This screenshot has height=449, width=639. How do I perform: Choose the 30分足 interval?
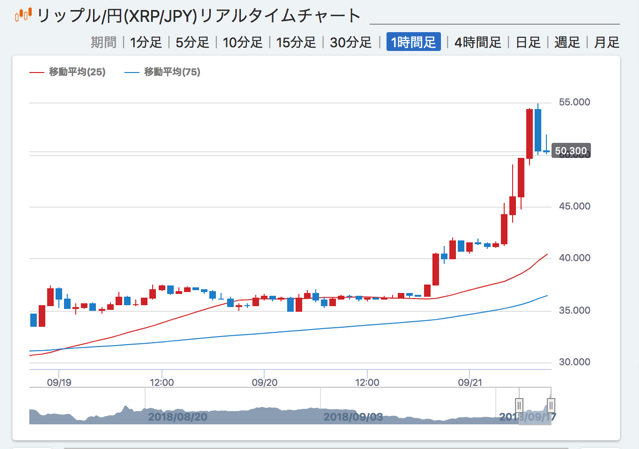coord(350,42)
